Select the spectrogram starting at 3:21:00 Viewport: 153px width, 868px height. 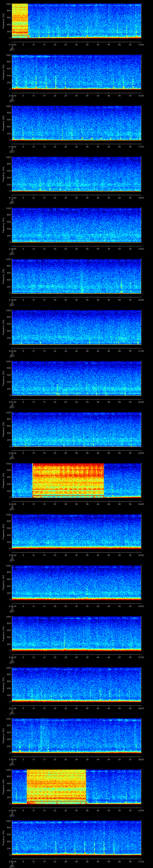(x=76, y=378)
